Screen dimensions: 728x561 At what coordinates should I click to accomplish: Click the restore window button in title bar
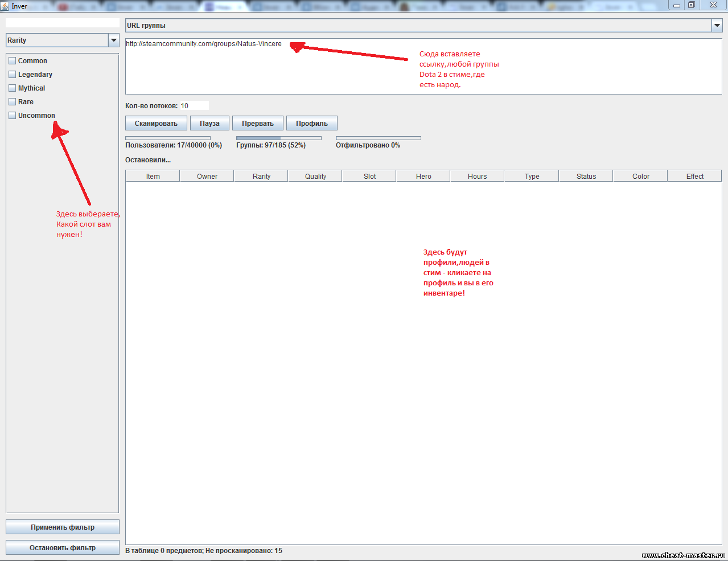coord(692,5)
